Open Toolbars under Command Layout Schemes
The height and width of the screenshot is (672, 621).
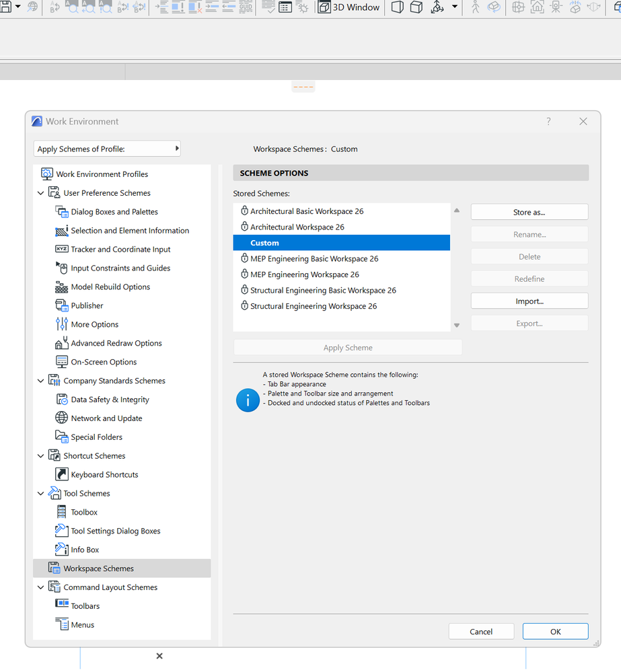(x=85, y=606)
